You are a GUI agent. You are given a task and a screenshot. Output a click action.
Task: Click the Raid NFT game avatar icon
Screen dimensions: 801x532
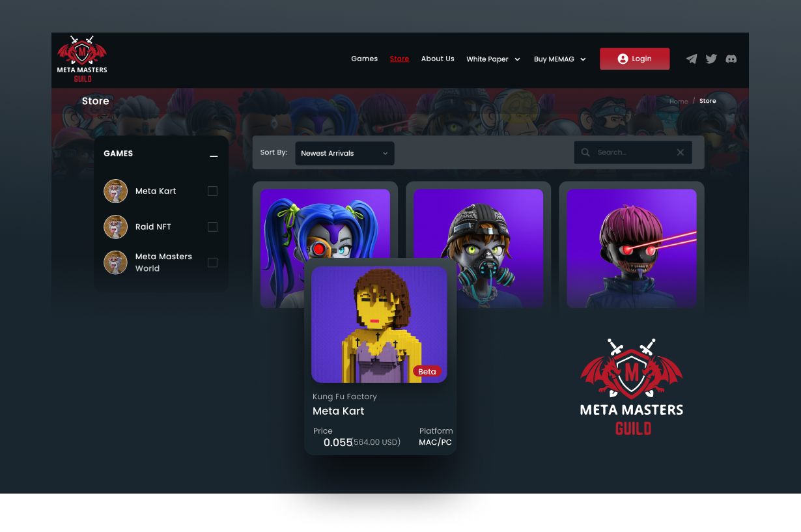tap(115, 227)
